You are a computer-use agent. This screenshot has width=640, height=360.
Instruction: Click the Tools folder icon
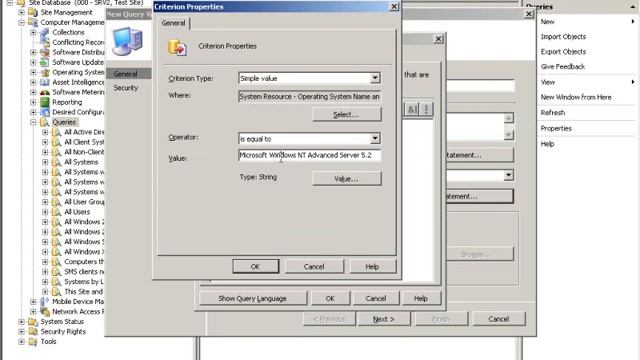33,342
